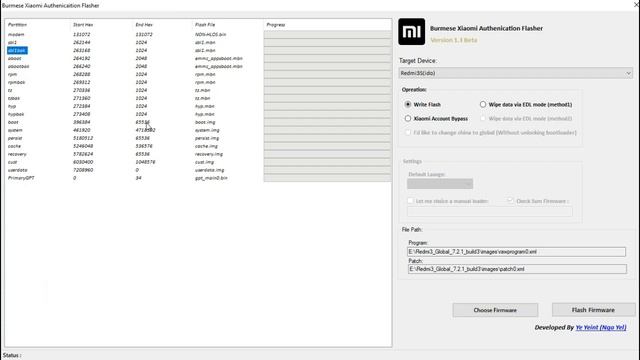Click the start hex value 7208960
Image resolution: width=640 pixels, height=360 pixels.
pos(83,170)
